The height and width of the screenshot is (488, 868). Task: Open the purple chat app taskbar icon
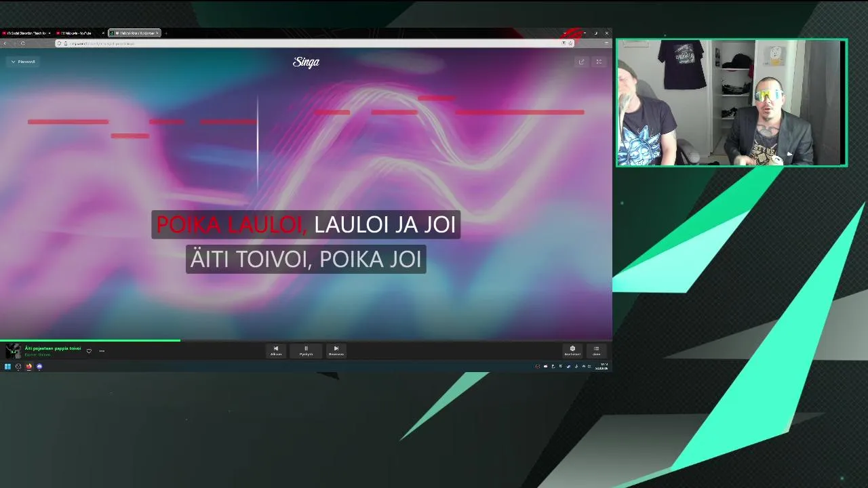coord(39,367)
